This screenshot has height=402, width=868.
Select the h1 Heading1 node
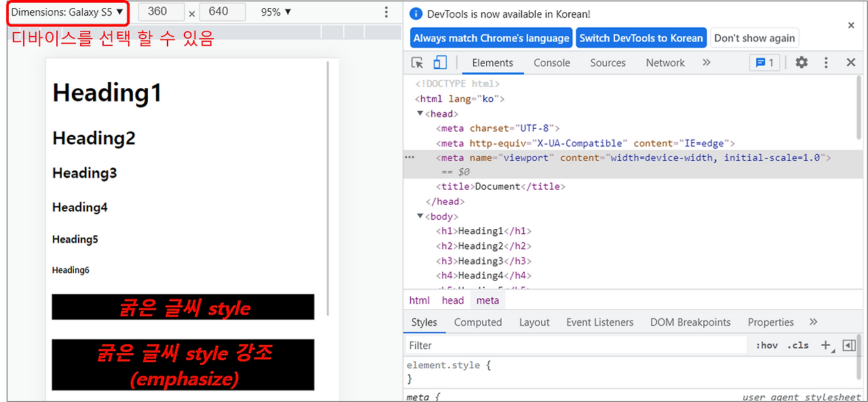[x=484, y=231]
